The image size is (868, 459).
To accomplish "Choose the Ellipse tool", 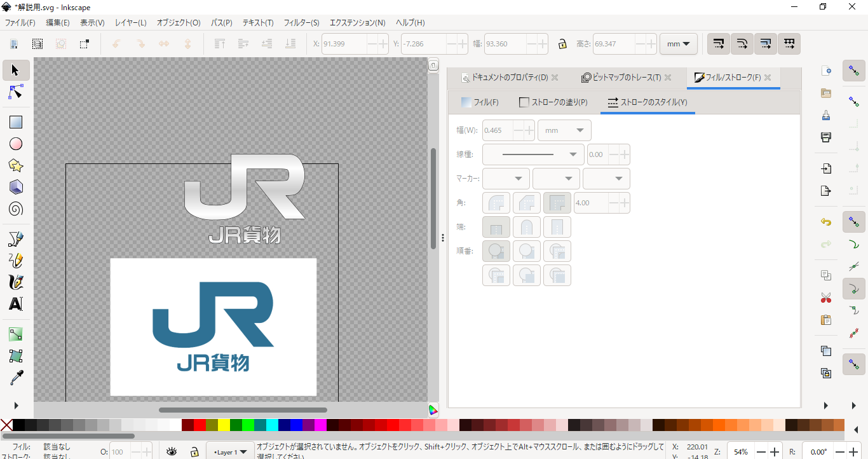I will (x=16, y=144).
